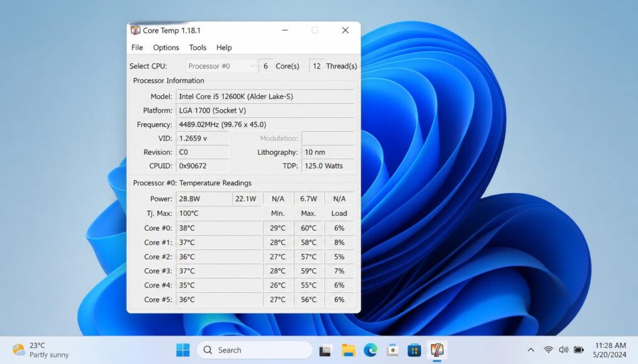Click the Windows Start button
The width and height of the screenshot is (638, 364).
coord(183,350)
